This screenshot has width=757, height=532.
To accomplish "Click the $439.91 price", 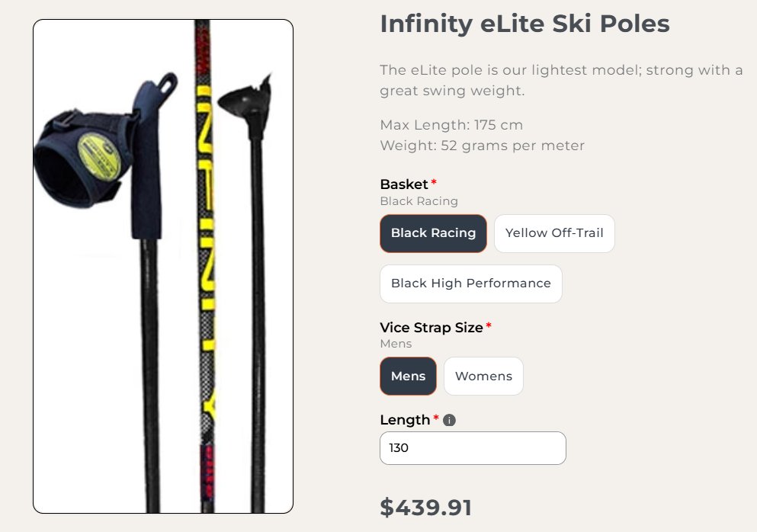I will click(425, 507).
